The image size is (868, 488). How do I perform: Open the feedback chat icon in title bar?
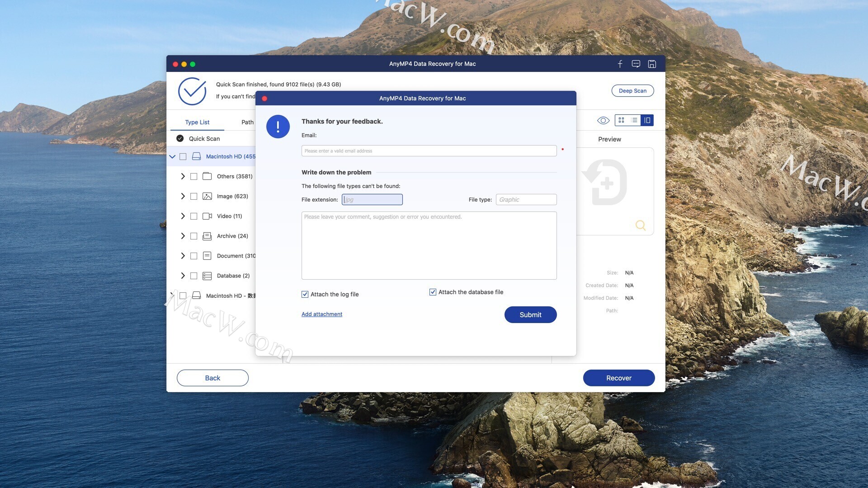pos(636,64)
